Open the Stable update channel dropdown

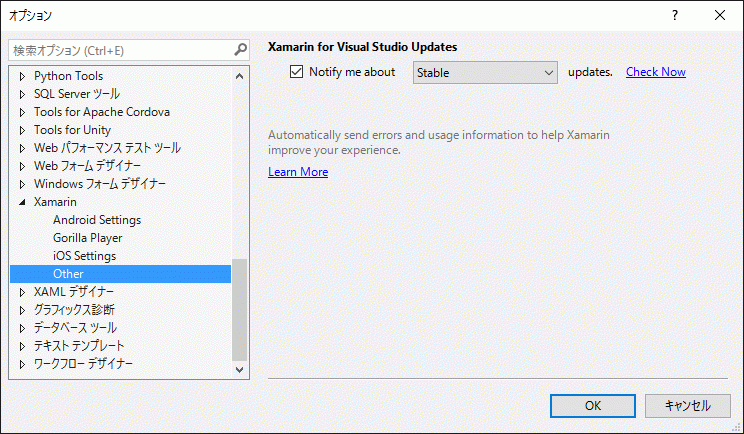485,73
